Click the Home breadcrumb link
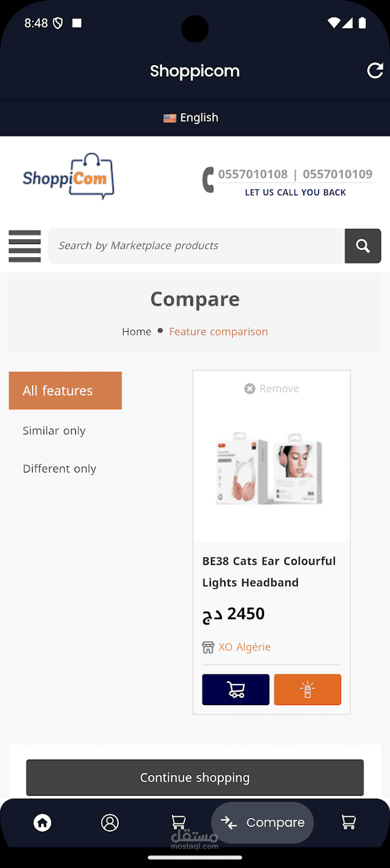Viewport: 390px width, 868px height. pyautogui.click(x=137, y=332)
